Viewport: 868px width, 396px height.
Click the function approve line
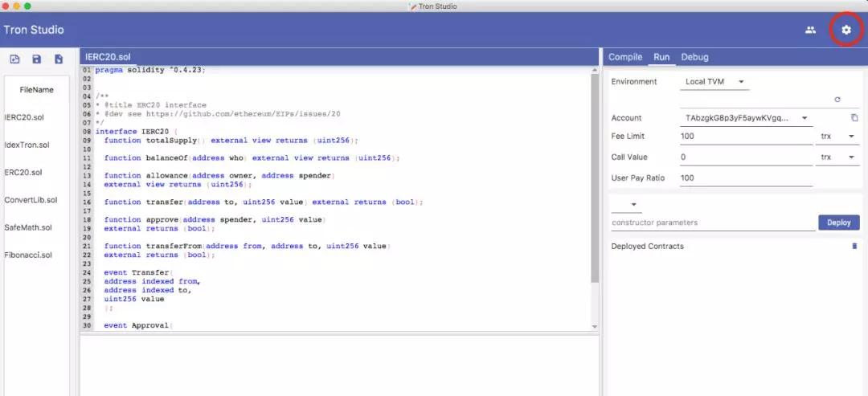click(x=215, y=219)
